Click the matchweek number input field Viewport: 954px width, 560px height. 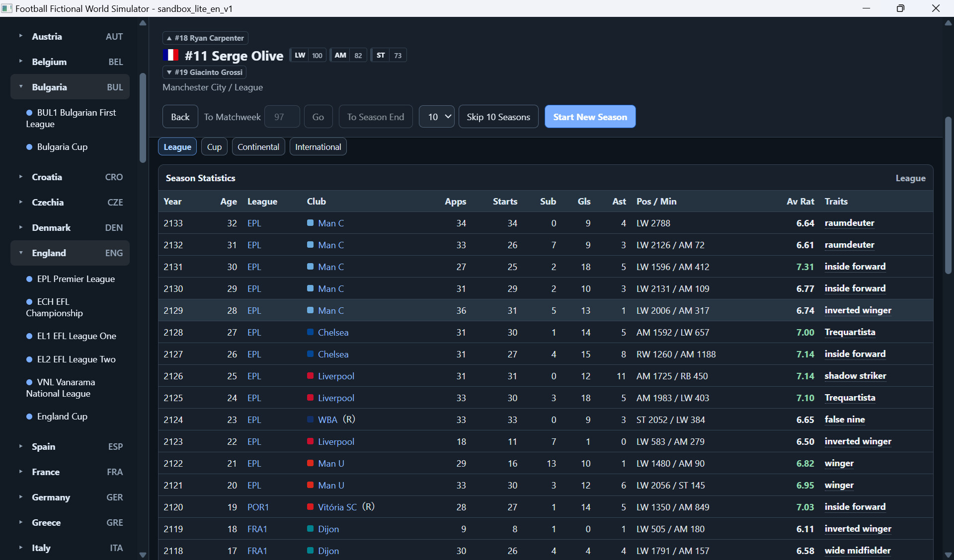282,117
